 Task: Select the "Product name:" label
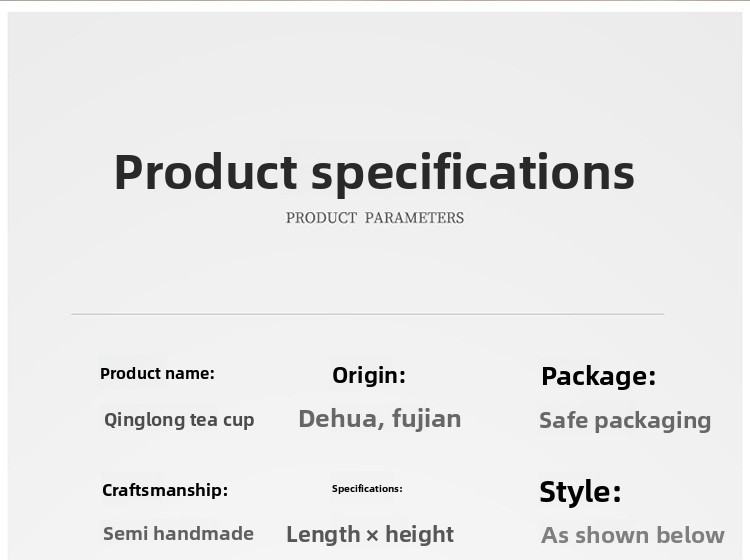157,374
